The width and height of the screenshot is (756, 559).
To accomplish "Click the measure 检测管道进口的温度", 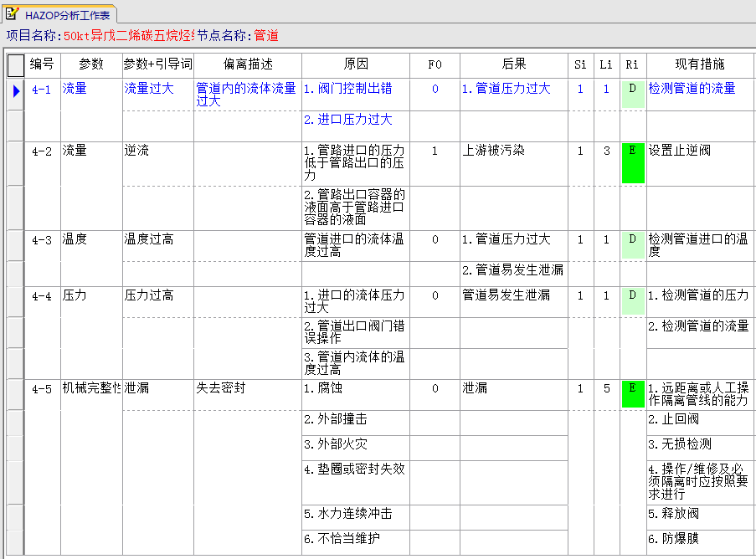I will pos(700,246).
